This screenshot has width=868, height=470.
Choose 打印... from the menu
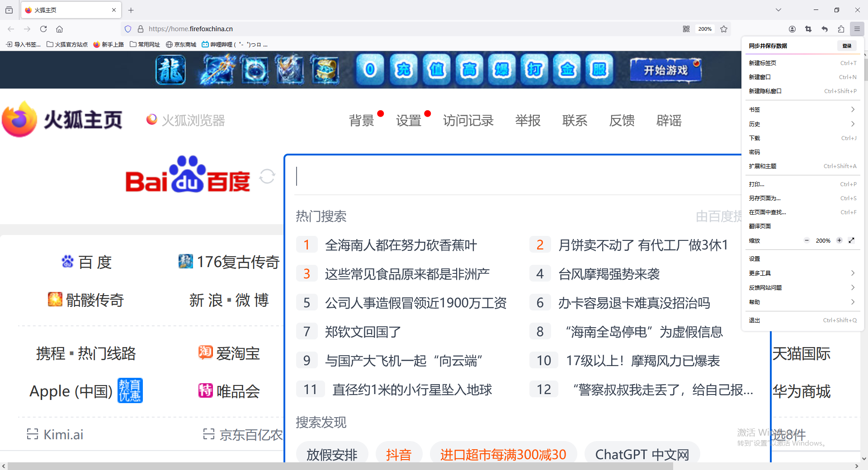[x=802, y=184]
